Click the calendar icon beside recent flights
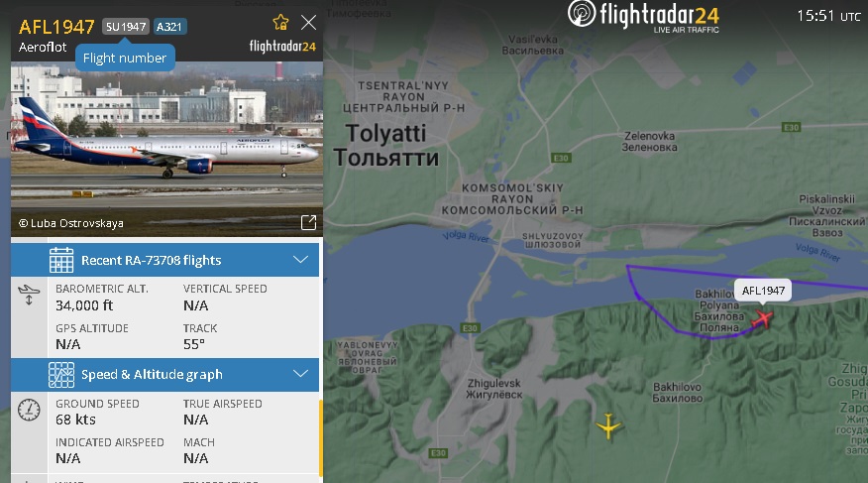Image resolution: width=868 pixels, height=483 pixels. (60, 260)
